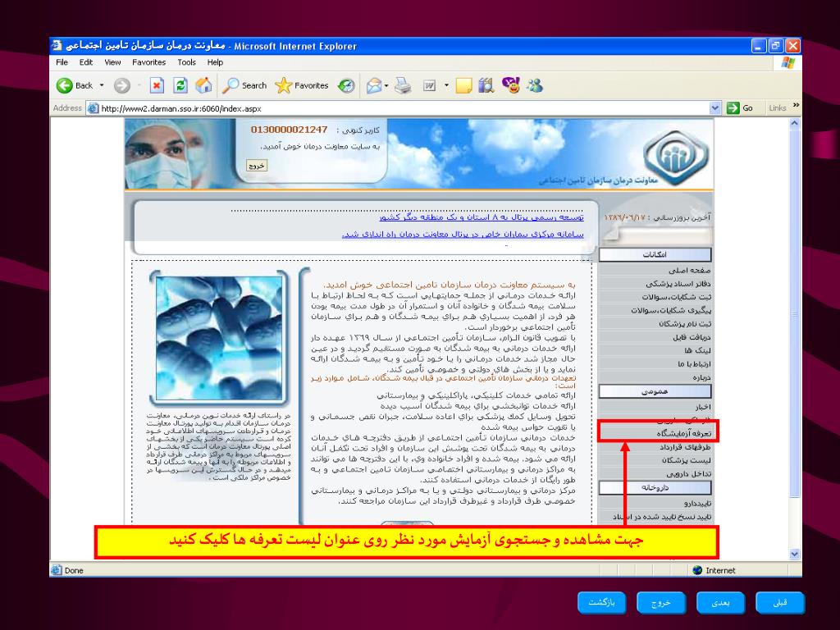Image resolution: width=840 pixels, height=630 pixels.
Task: Click the قبلی previous slide button
Action: pos(780,602)
